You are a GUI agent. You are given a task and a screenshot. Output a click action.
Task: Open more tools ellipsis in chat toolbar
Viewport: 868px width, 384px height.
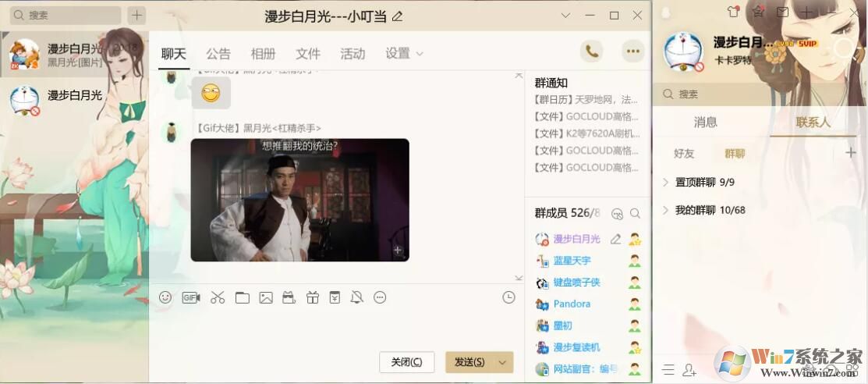point(380,297)
